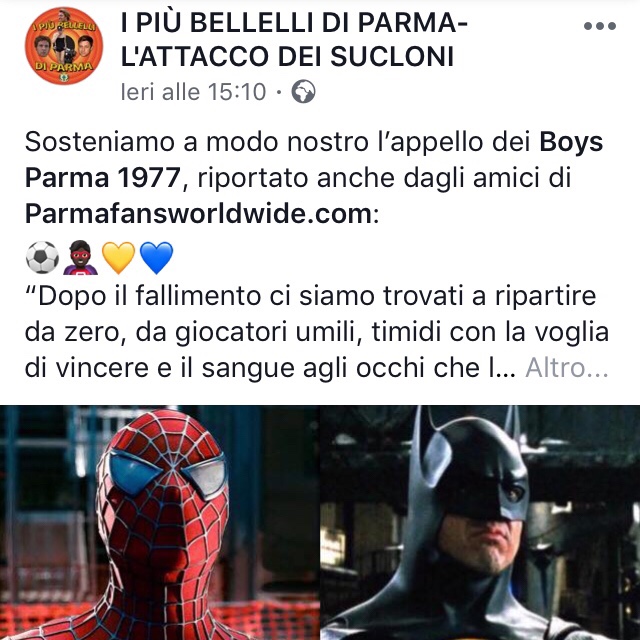
Task: Click the blue heart emoji
Action: click(x=156, y=258)
